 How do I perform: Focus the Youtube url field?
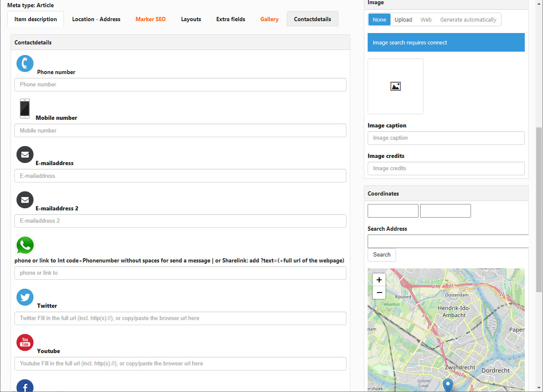tap(180, 364)
